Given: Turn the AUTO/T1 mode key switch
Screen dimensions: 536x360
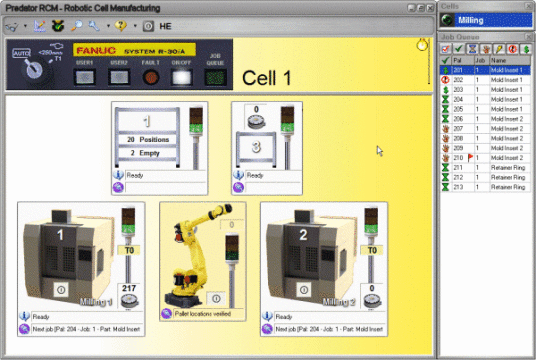Looking at the screenshot, I should (34, 69).
